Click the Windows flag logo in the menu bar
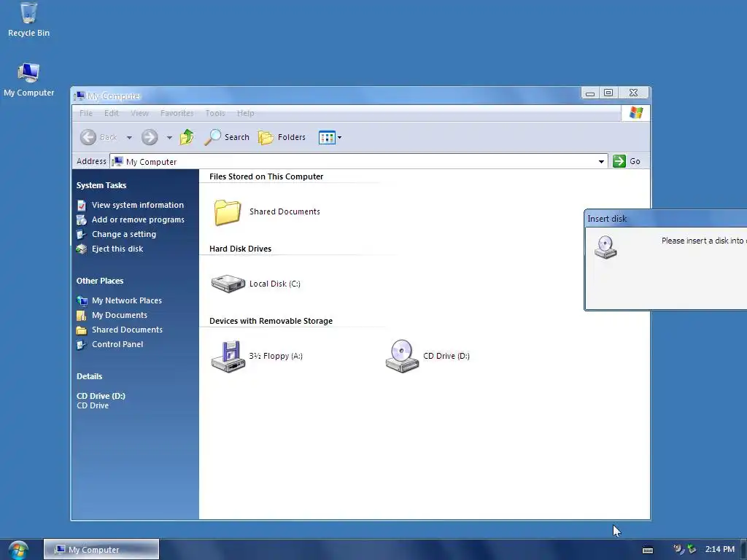 coord(636,113)
